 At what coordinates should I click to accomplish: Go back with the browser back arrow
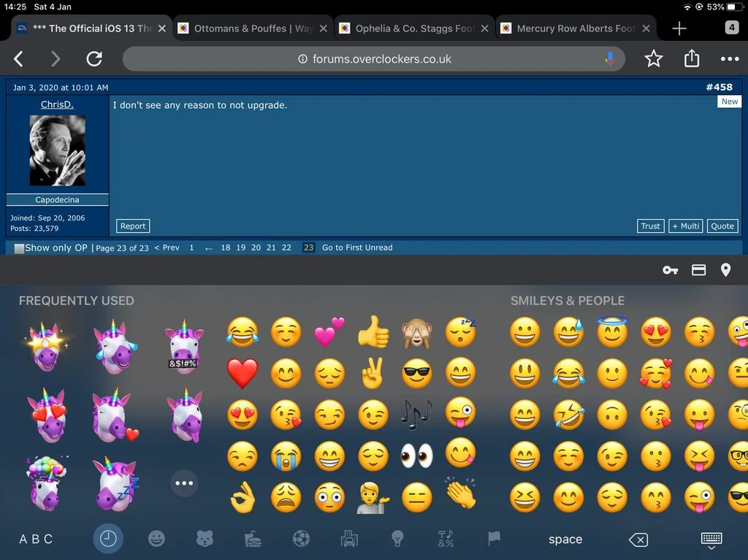[x=18, y=58]
